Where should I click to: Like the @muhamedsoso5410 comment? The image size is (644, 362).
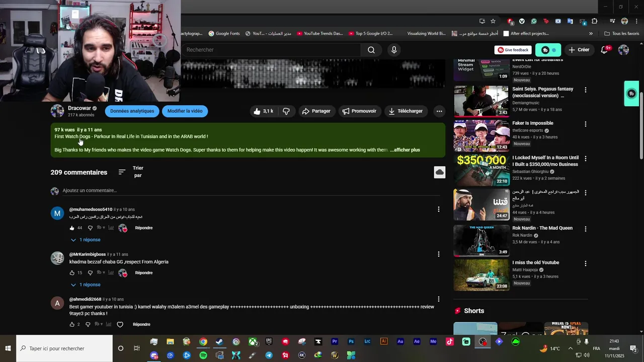point(72,228)
